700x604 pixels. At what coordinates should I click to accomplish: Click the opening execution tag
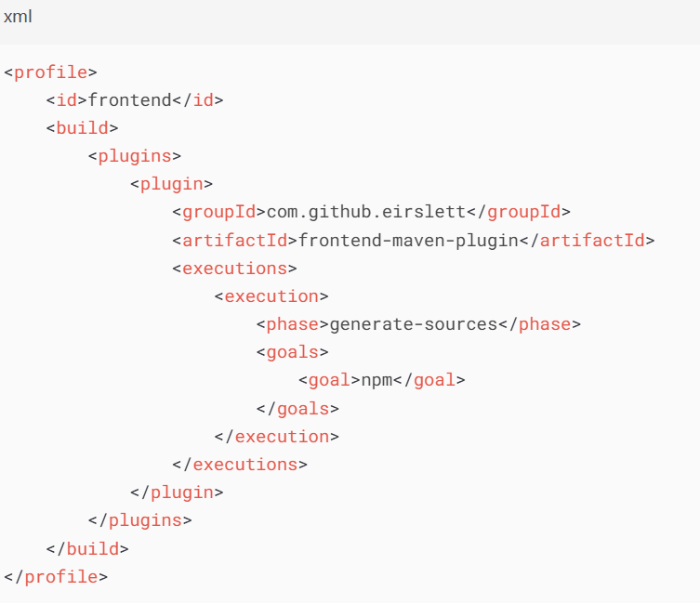[271, 296]
